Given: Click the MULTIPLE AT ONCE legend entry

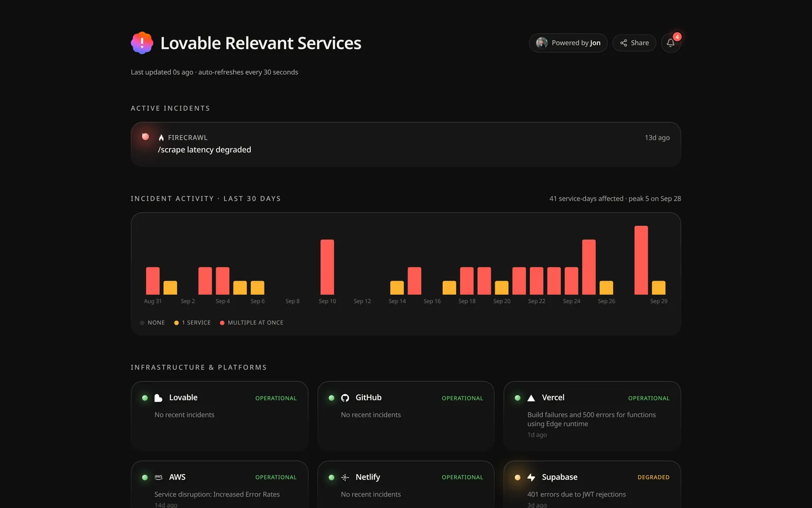Looking at the screenshot, I should (x=252, y=323).
